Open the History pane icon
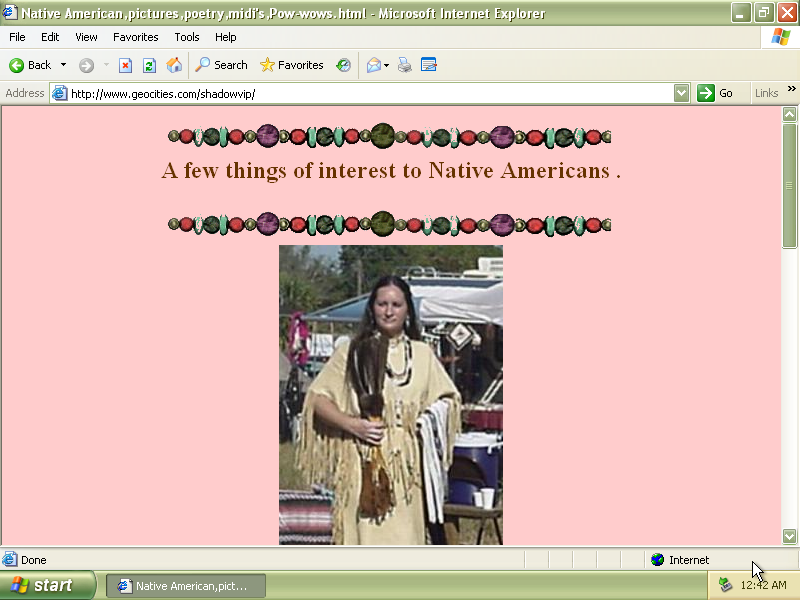The height and width of the screenshot is (600, 800). (x=343, y=65)
